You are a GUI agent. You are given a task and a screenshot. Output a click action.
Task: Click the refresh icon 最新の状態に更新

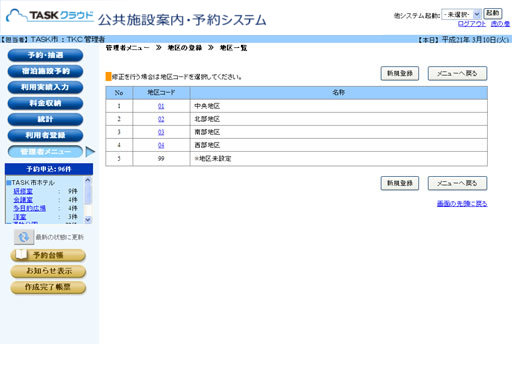click(x=24, y=237)
